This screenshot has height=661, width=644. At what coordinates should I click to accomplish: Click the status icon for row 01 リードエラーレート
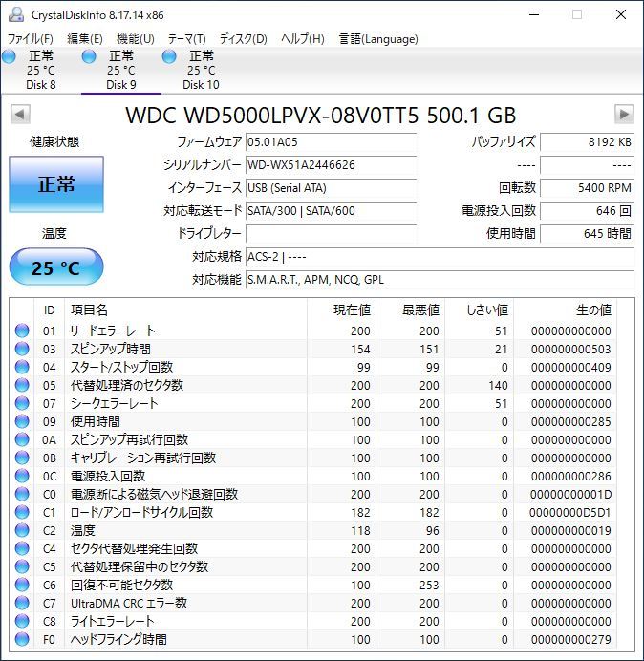pyautogui.click(x=22, y=330)
